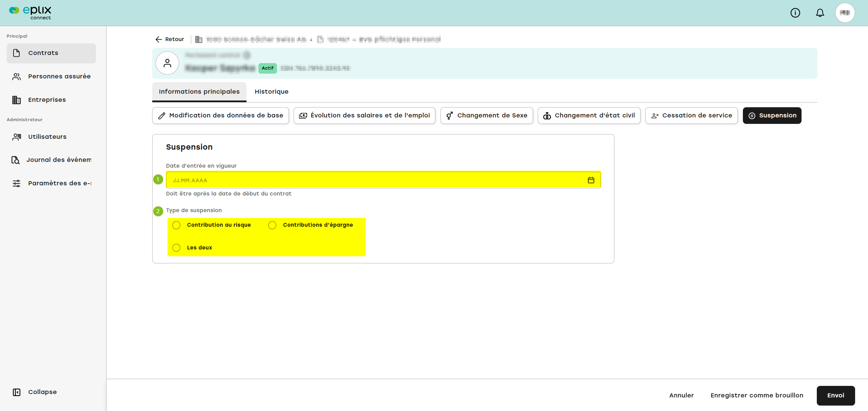Open the info icon in header
Image resolution: width=868 pixels, height=411 pixels.
point(795,13)
